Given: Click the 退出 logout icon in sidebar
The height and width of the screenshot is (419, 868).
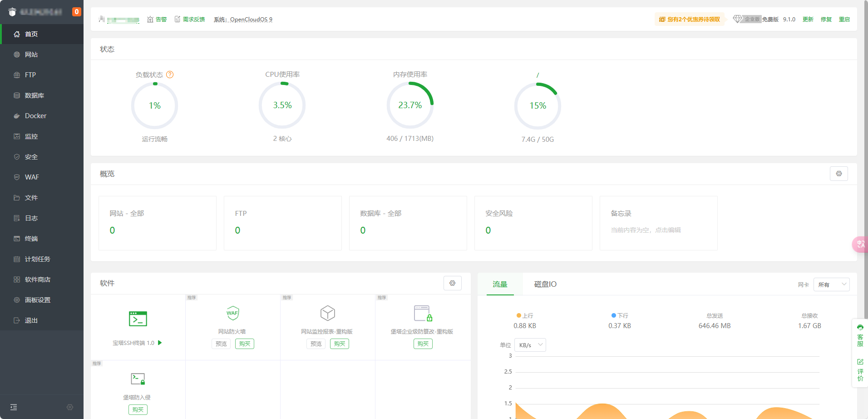Looking at the screenshot, I should click(17, 320).
